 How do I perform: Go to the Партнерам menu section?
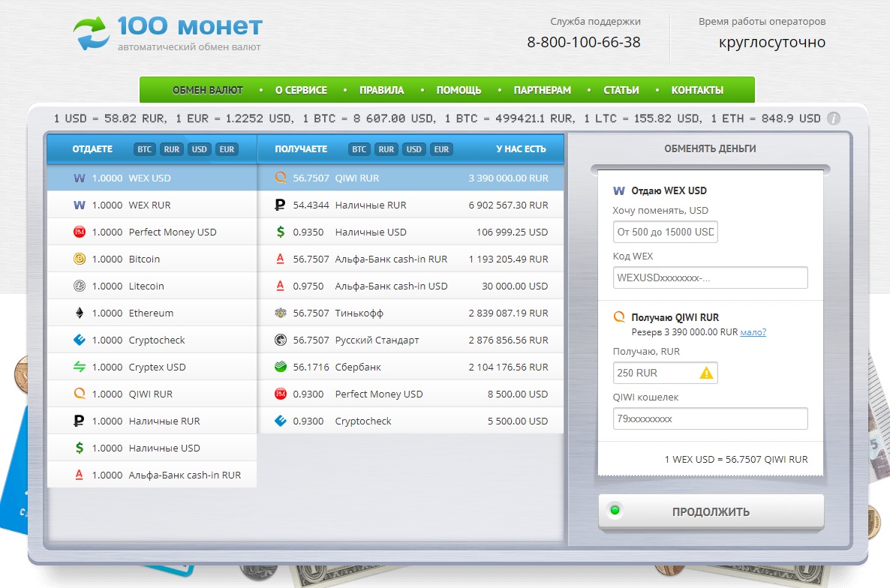pyautogui.click(x=542, y=90)
